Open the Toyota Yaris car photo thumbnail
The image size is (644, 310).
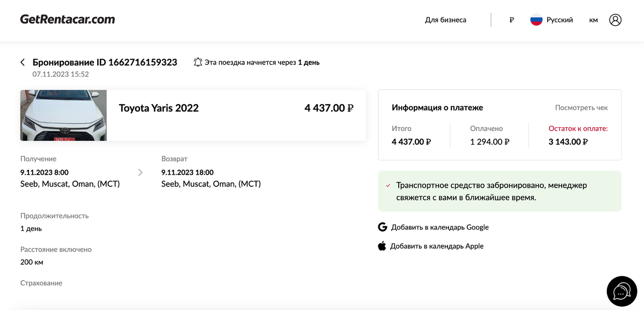coord(63,116)
